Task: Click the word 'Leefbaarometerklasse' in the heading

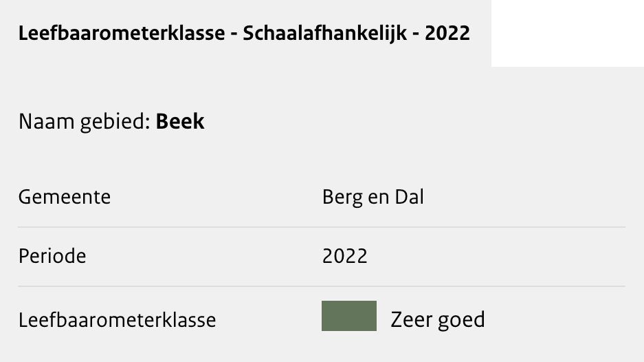Action: tap(122, 34)
